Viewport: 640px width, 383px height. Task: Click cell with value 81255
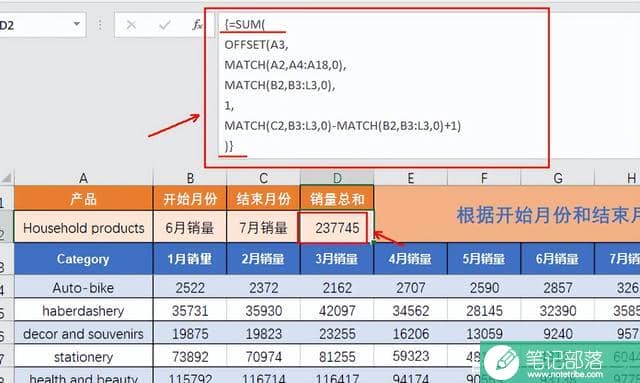click(x=337, y=357)
